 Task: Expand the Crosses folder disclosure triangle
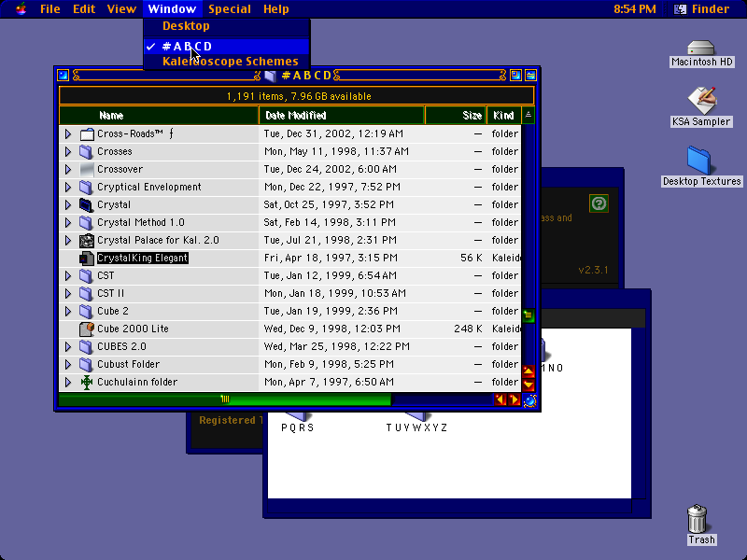[68, 151]
